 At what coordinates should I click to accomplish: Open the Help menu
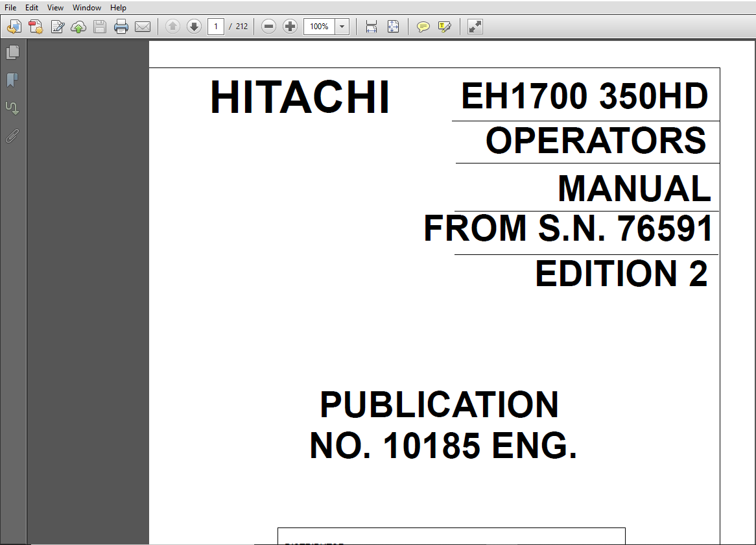(x=118, y=8)
